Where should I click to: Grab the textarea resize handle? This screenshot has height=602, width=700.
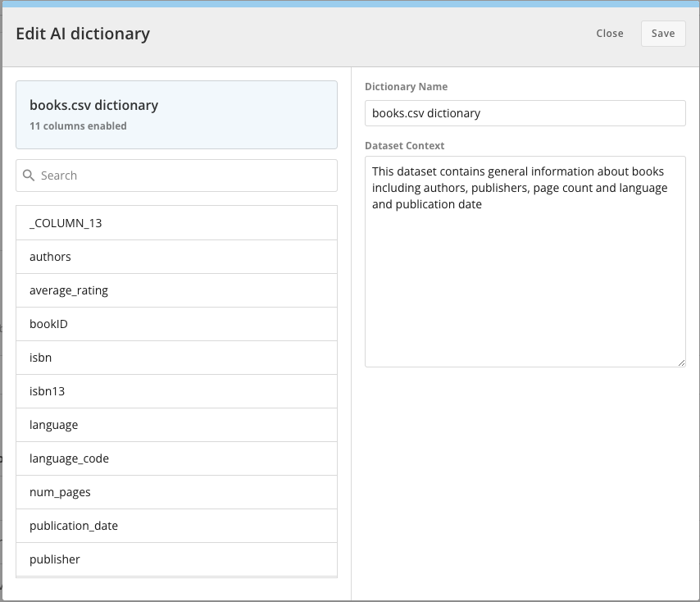[681, 363]
